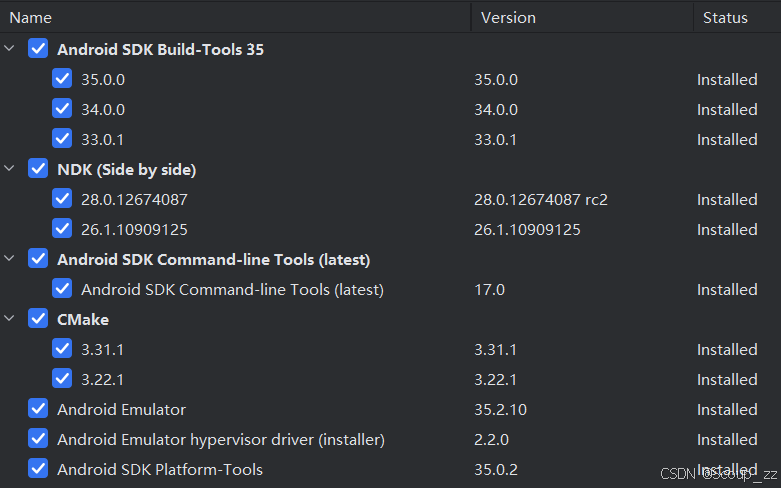Uncheck Build-Tools 33.0.1 checkbox
This screenshot has height=488, width=781.
62,138
